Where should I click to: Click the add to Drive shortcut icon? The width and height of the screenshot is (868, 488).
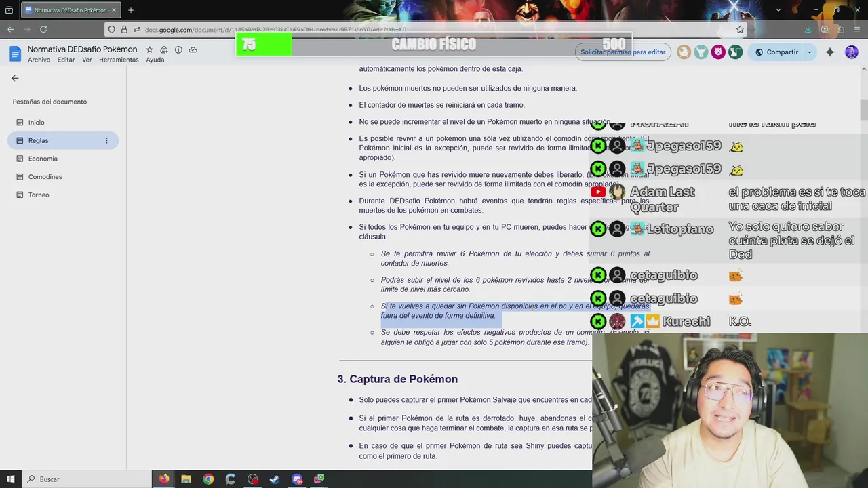point(163,49)
